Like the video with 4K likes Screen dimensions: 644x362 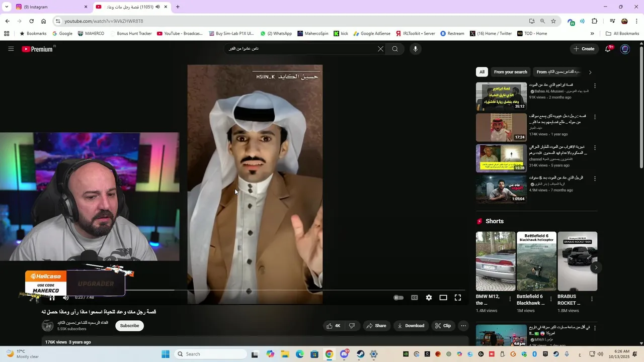(x=333, y=326)
